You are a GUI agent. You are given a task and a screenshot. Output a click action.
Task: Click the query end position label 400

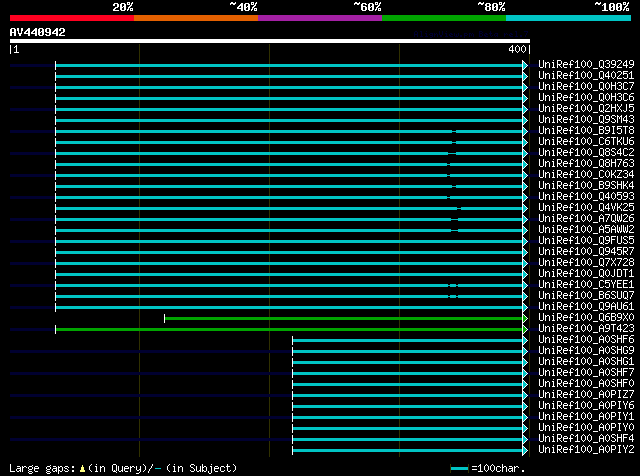(517, 49)
